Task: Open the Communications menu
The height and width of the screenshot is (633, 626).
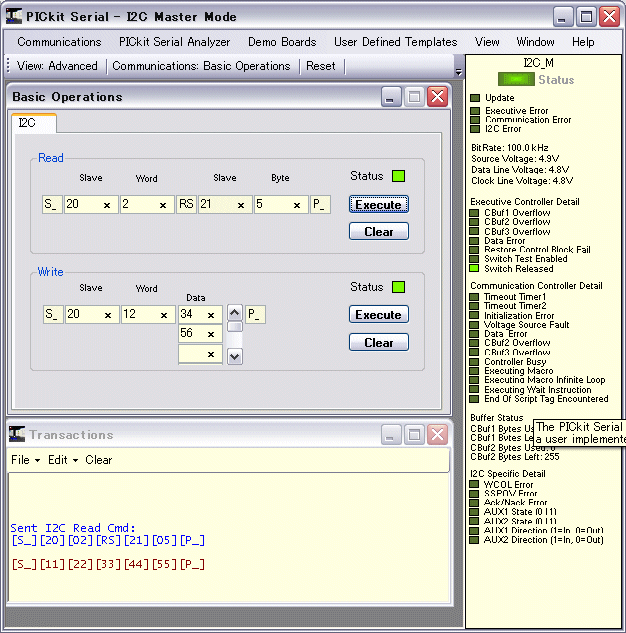Action: [59, 42]
